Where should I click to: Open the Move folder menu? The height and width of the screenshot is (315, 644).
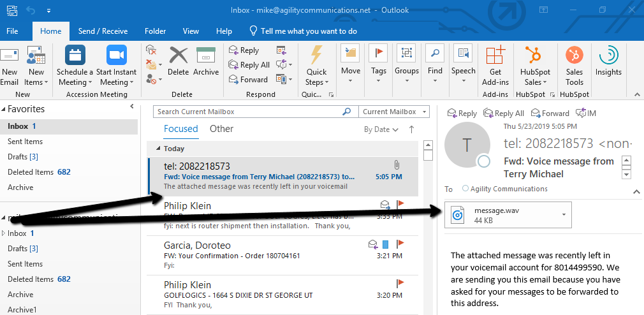[x=350, y=65]
